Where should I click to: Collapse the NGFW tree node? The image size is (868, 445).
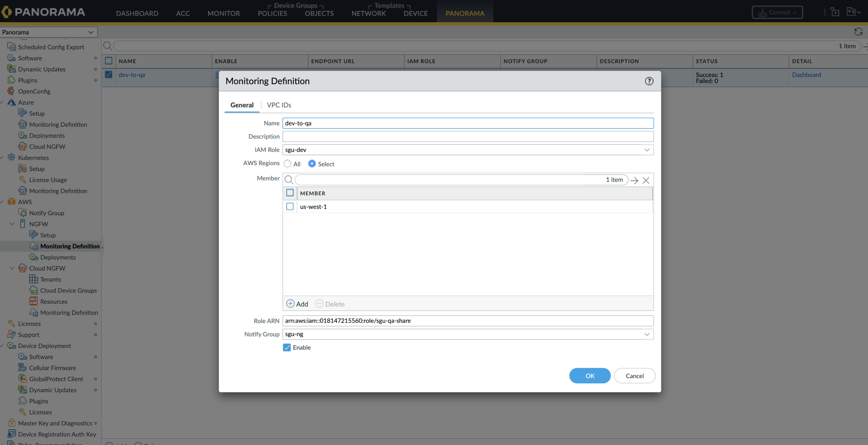pos(12,224)
